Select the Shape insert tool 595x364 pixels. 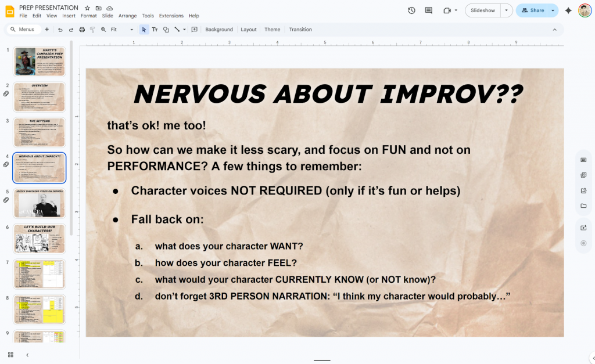tap(166, 30)
